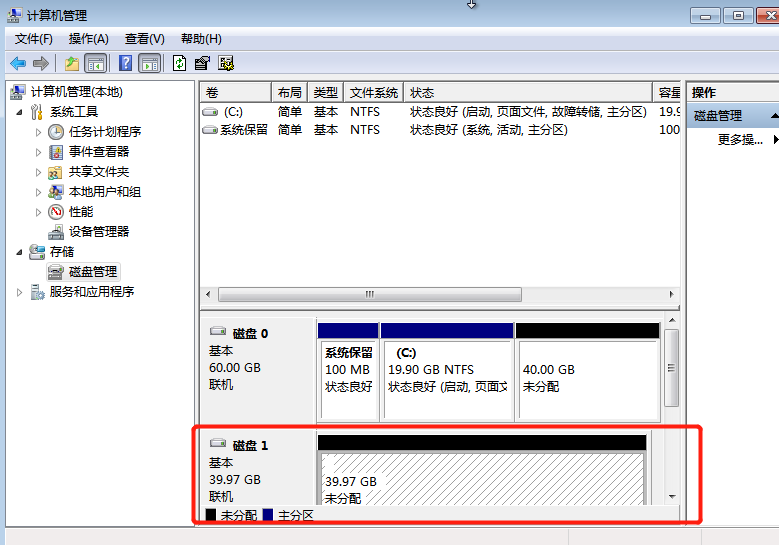The image size is (779, 545).
Task: Open the 文件(F) menu
Action: coord(33,39)
